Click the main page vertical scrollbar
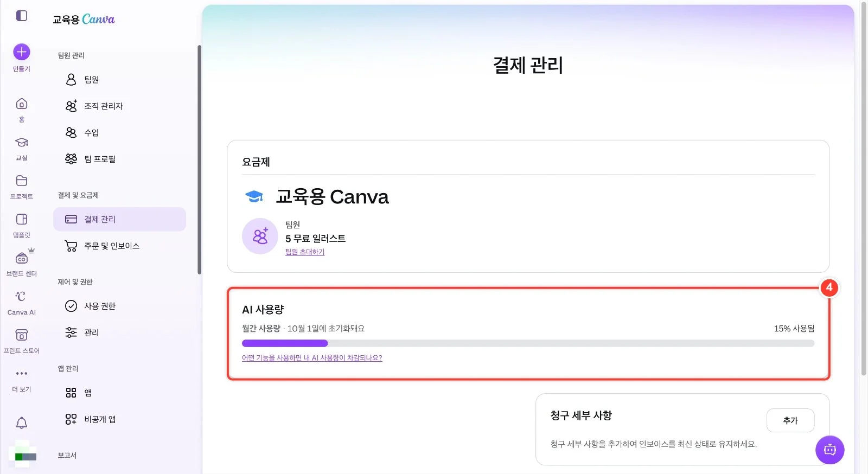 click(x=864, y=189)
